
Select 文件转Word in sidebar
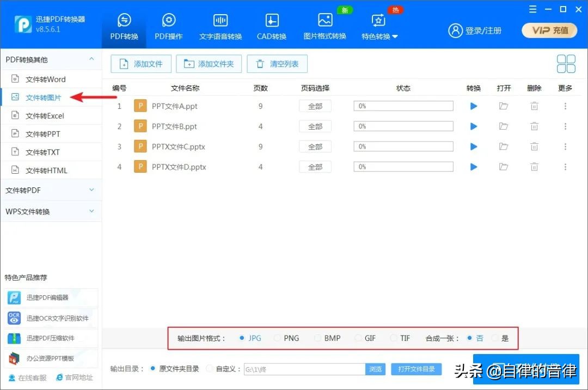[x=51, y=79]
